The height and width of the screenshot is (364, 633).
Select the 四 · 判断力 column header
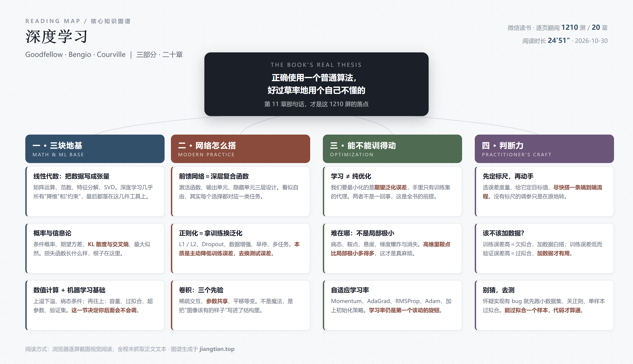pyautogui.click(x=544, y=149)
